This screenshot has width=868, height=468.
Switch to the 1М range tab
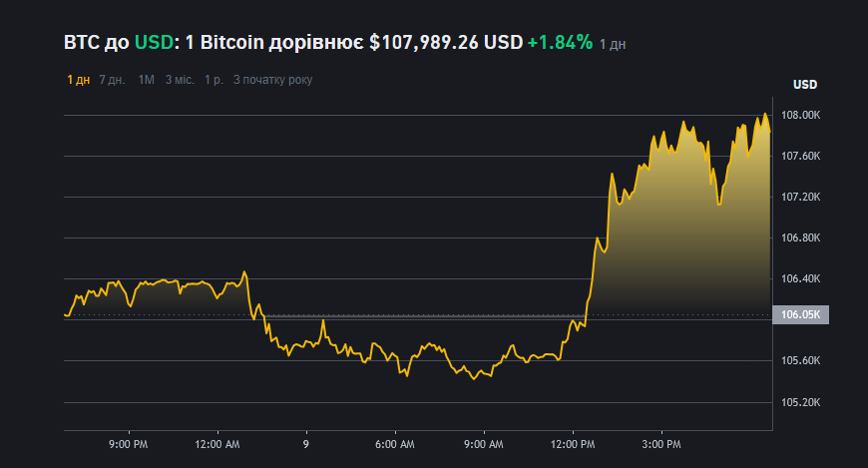tap(146, 80)
